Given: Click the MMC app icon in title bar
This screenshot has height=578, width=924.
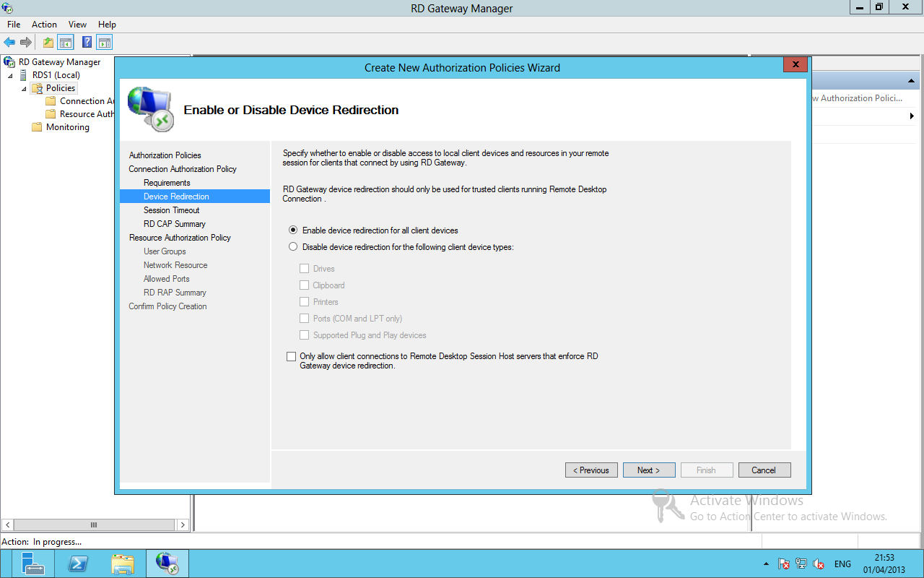Looking at the screenshot, I should tap(7, 8).
